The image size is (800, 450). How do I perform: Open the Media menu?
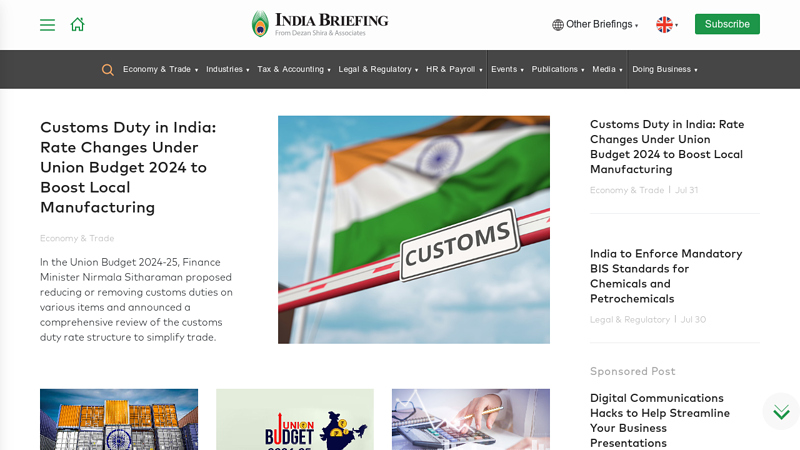(x=607, y=69)
